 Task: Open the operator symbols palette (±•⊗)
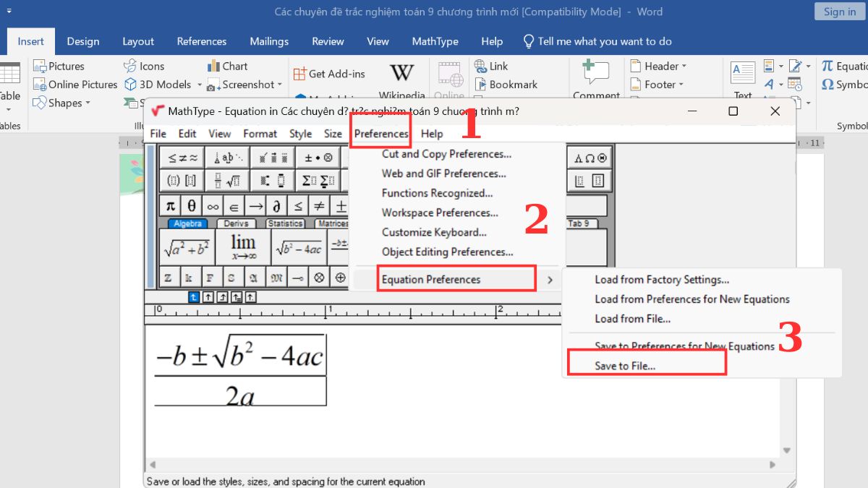tap(318, 158)
